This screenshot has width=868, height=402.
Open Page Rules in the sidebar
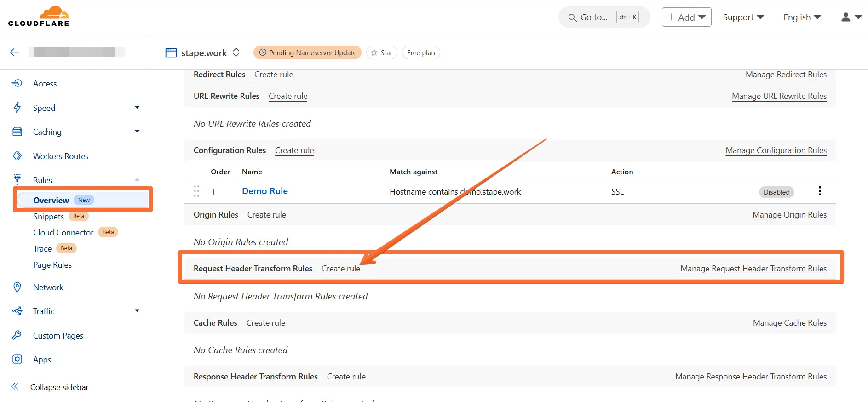coord(52,264)
